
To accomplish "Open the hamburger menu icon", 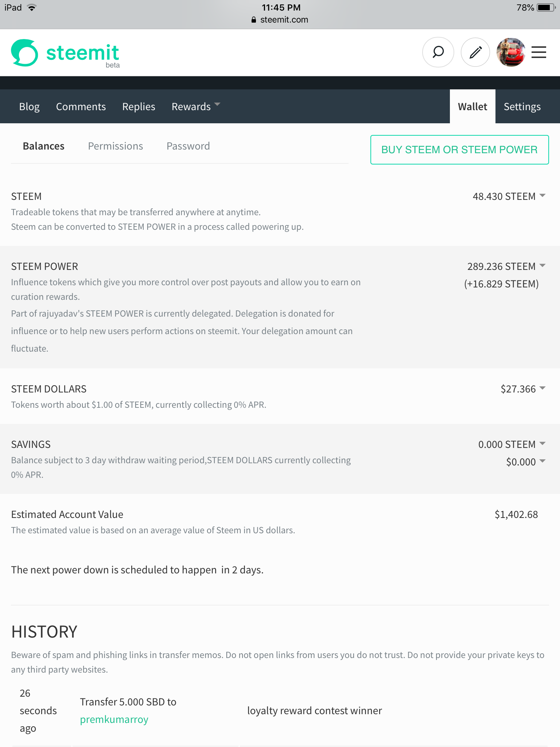I will coord(539,52).
